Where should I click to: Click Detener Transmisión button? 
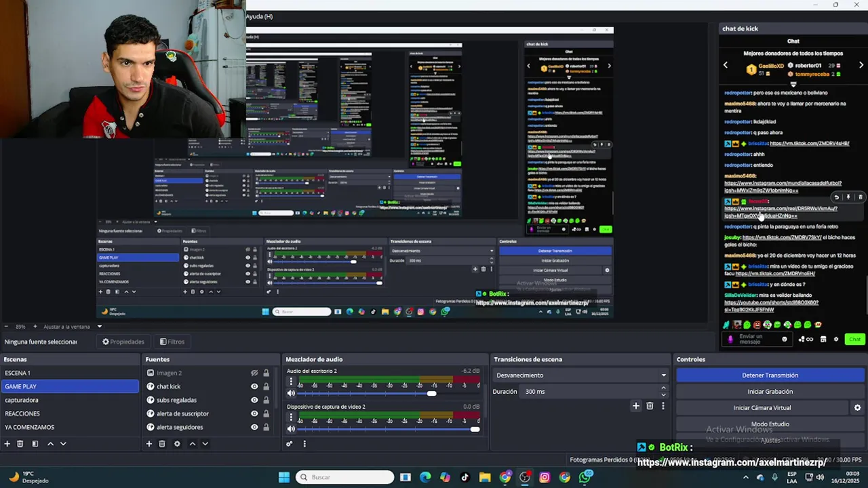coord(770,375)
